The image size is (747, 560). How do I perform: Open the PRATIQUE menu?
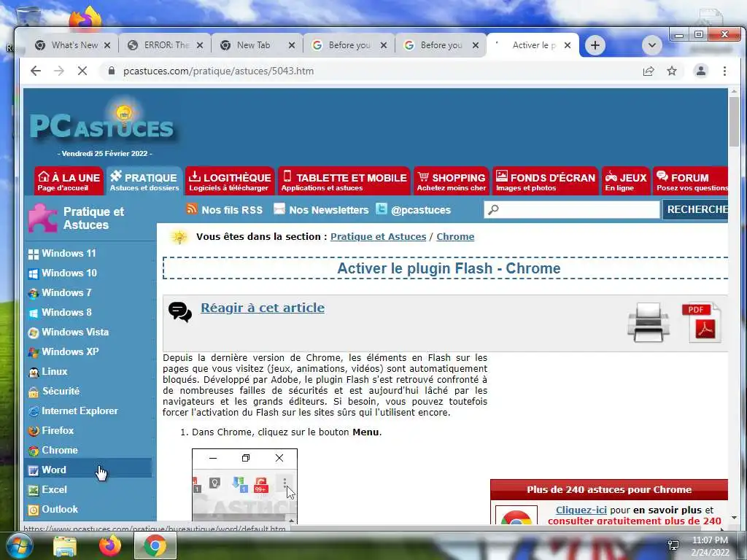[144, 181]
